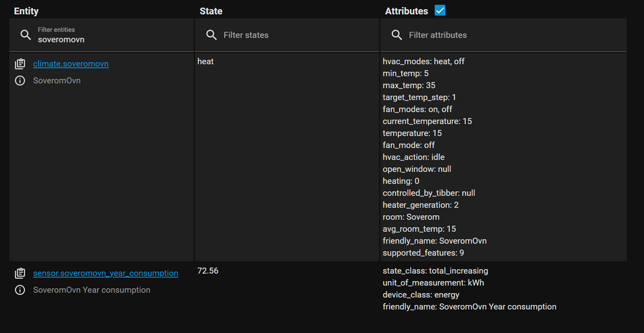
Task: Click into the Filter states field
Action: [296, 35]
